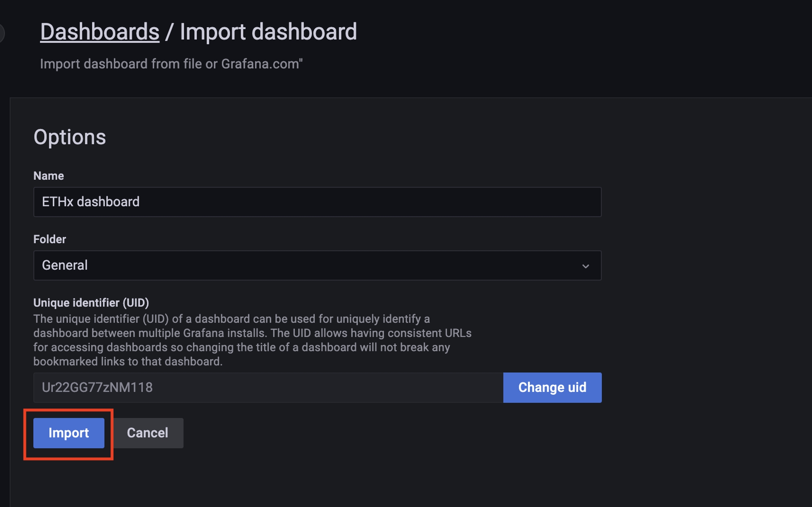Click the Unique identifier (UID) label
Image resolution: width=812 pixels, height=507 pixels.
pyautogui.click(x=91, y=302)
